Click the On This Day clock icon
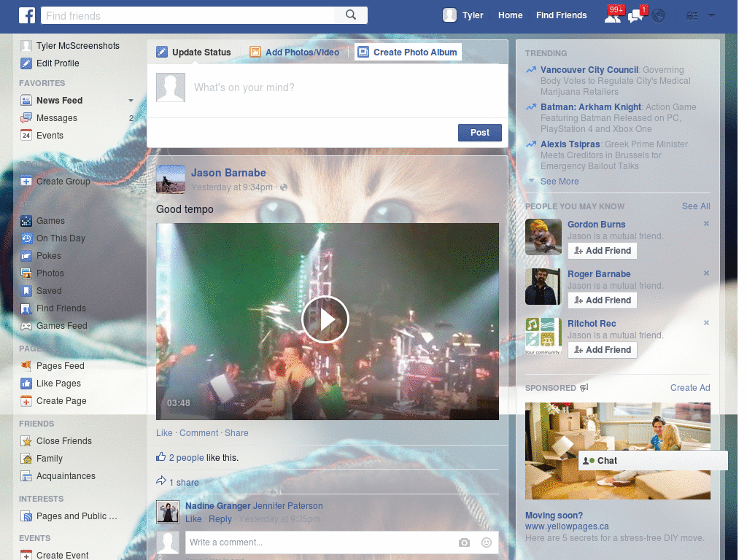Image resolution: width=747 pixels, height=560 pixels. click(x=26, y=238)
